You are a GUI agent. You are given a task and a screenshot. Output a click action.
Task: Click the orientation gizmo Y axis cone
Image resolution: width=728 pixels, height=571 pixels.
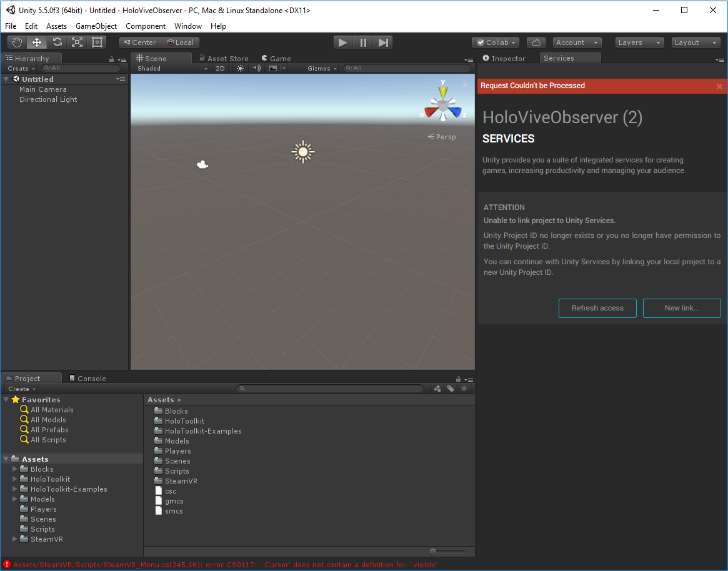click(x=443, y=92)
